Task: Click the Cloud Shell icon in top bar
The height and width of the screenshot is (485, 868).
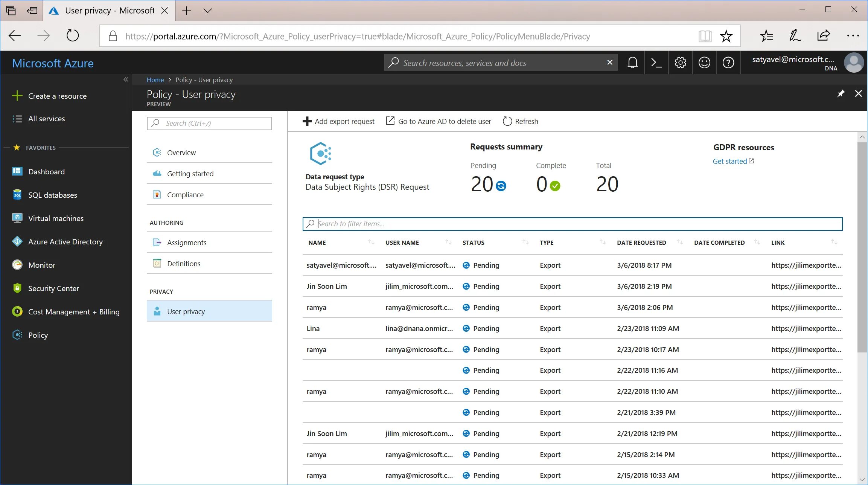Action: click(x=656, y=63)
